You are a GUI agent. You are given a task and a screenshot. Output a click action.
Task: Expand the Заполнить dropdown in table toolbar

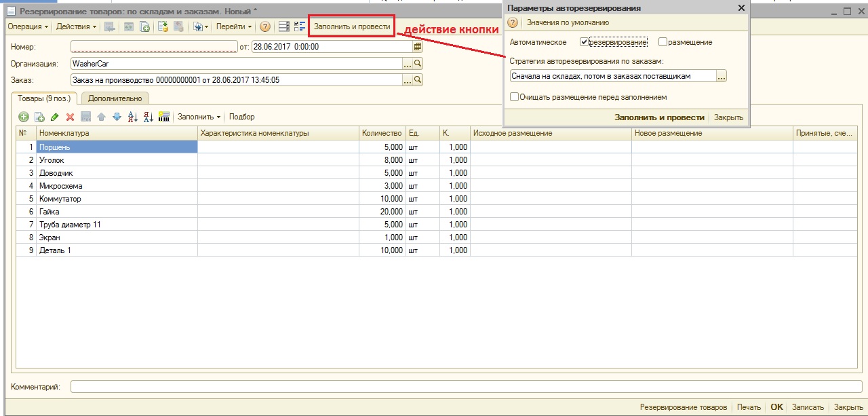[199, 117]
